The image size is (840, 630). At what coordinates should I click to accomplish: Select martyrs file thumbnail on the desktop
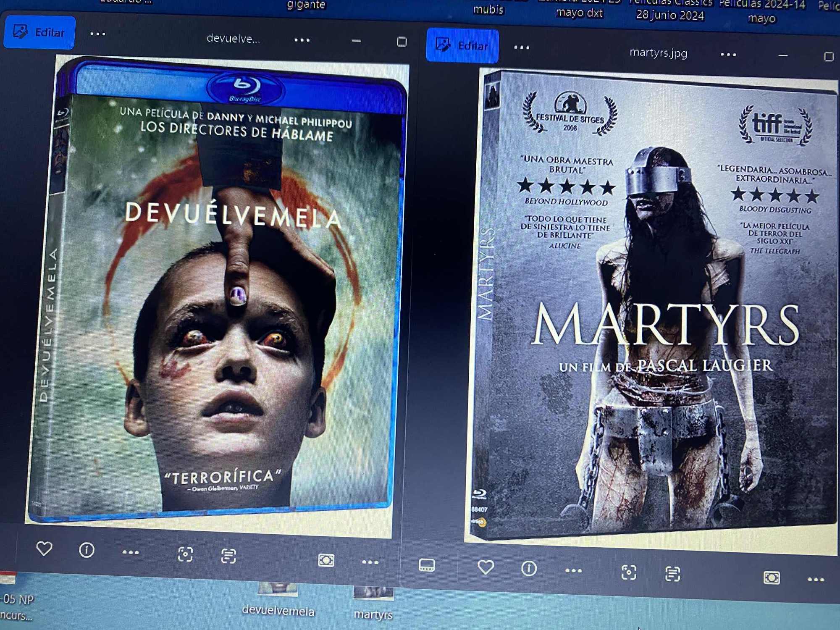pos(373,593)
